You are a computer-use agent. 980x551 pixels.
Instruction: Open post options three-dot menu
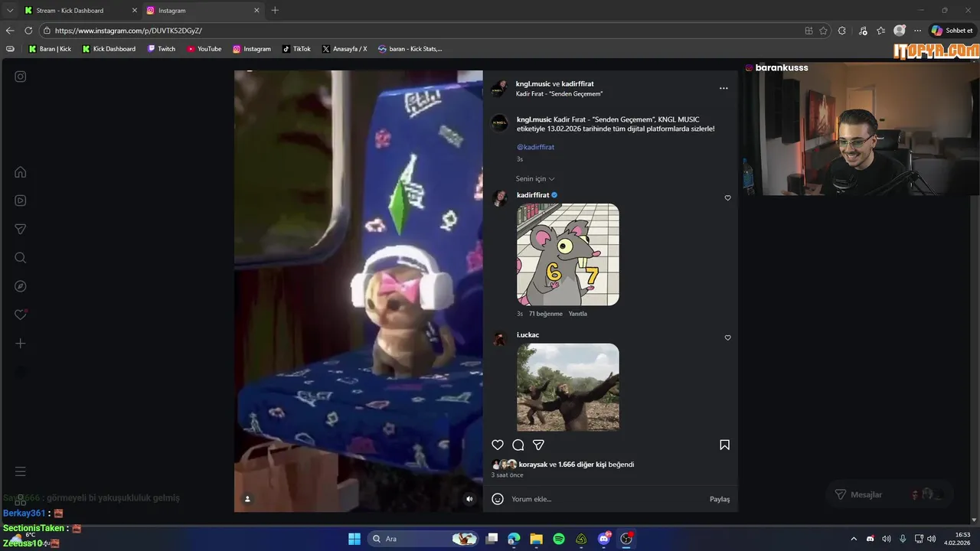click(724, 88)
